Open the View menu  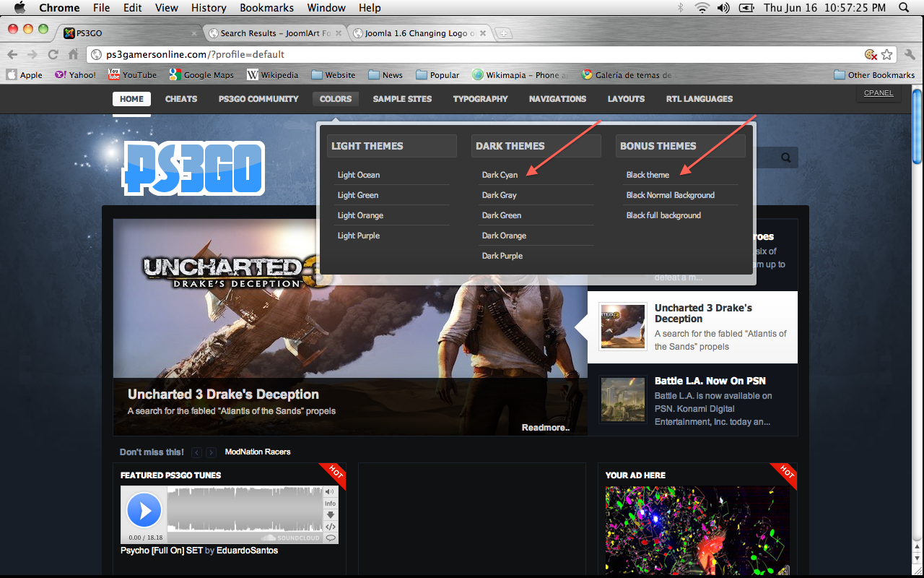166,8
